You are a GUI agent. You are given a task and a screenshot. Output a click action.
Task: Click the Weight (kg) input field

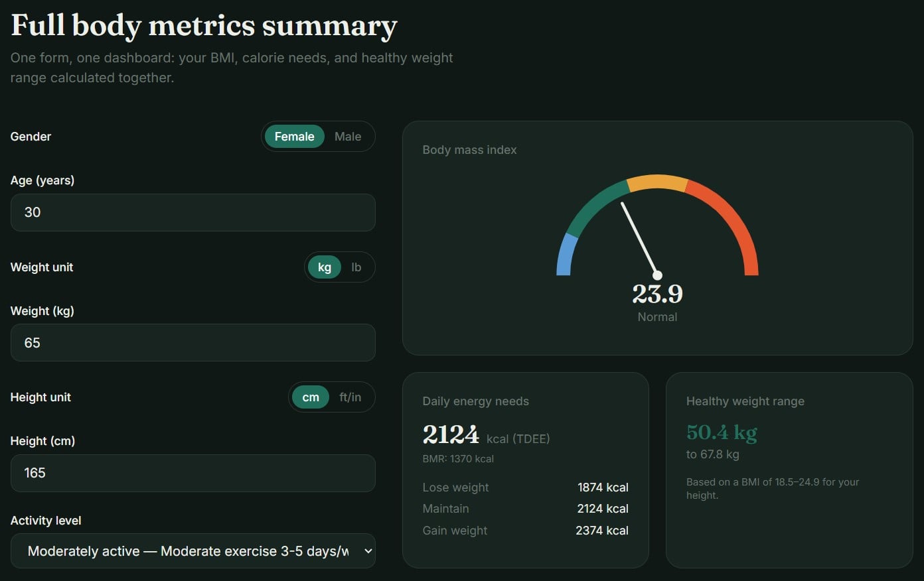pos(193,343)
